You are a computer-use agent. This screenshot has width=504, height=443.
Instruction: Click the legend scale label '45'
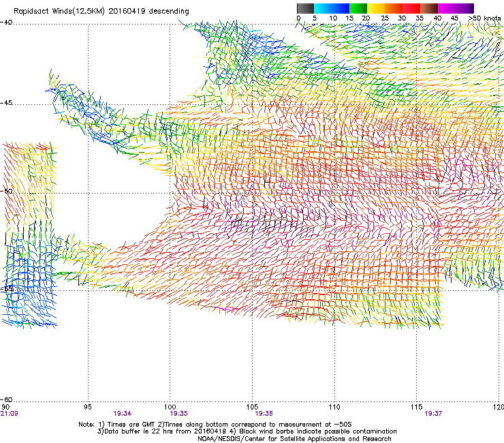tap(454, 18)
